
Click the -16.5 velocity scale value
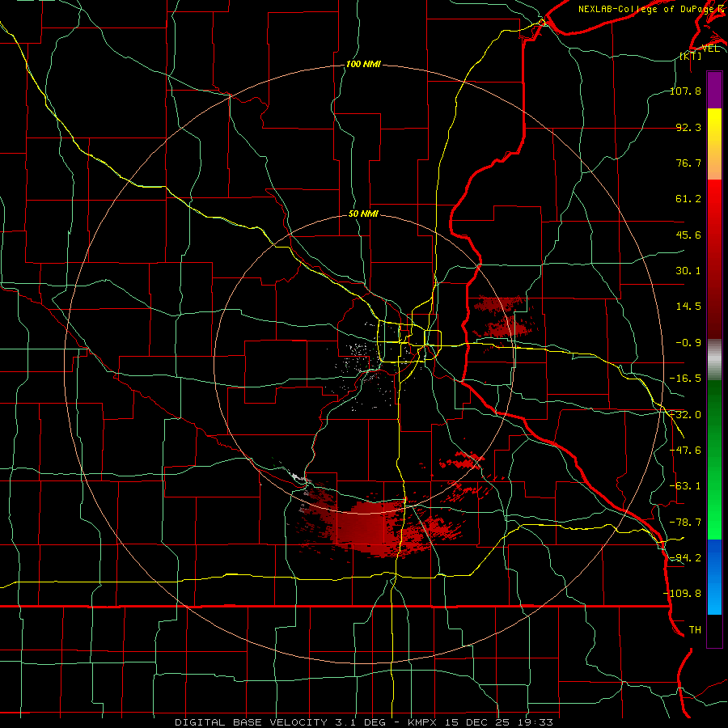tap(685, 379)
